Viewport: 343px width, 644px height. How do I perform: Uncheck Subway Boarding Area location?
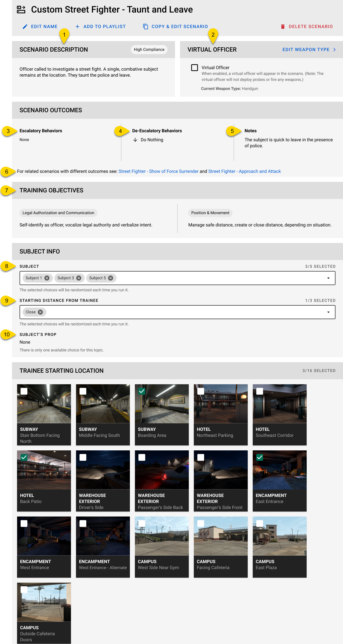pyautogui.click(x=142, y=391)
